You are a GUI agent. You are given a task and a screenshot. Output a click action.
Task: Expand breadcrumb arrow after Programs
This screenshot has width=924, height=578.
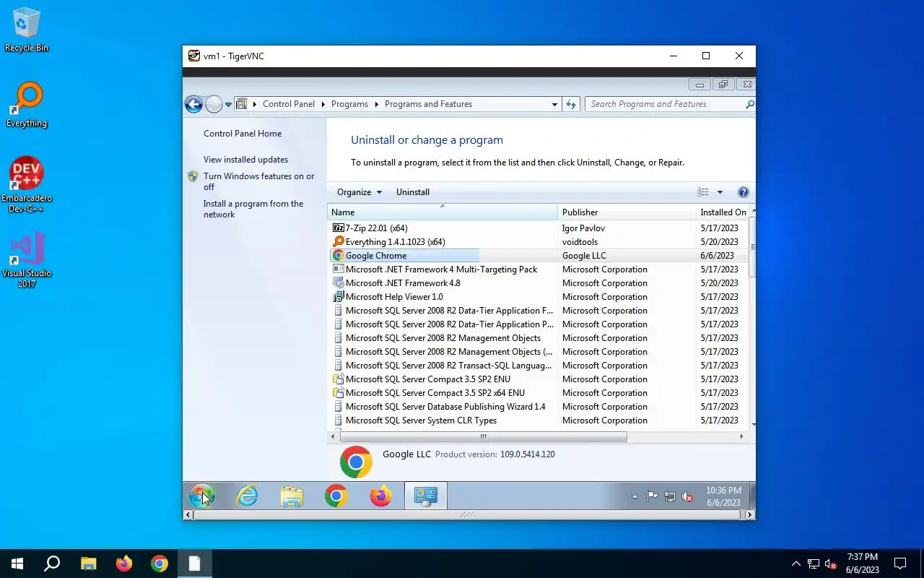coord(376,104)
